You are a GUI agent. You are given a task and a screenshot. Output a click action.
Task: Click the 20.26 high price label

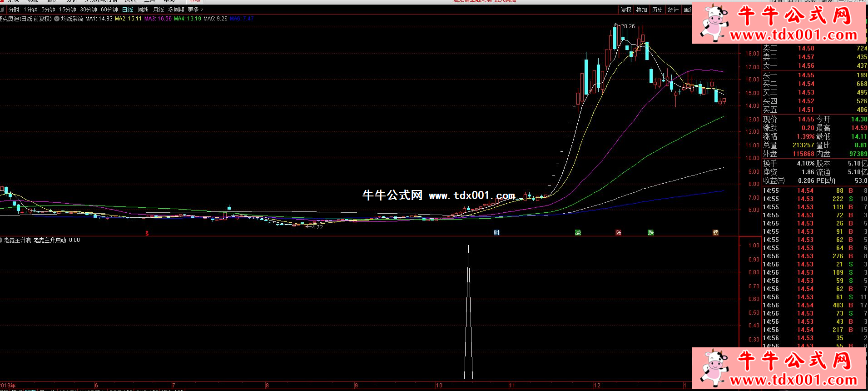point(628,26)
